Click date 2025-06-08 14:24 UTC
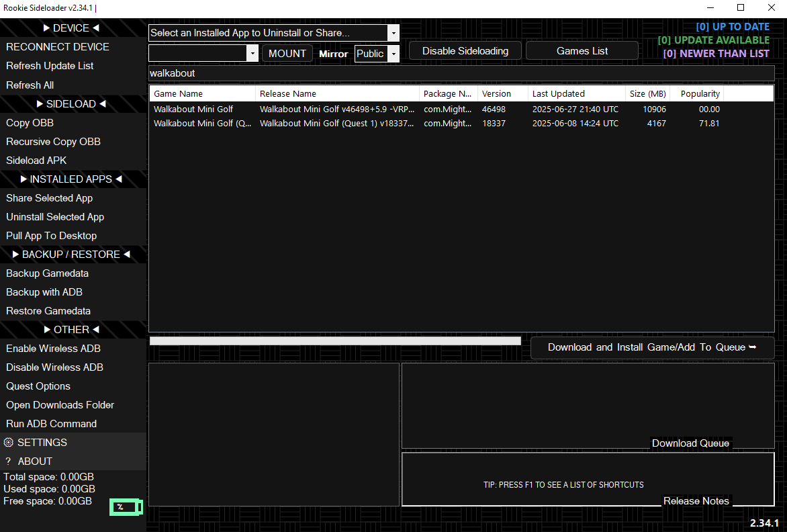Viewport: 787px width, 532px height. pyautogui.click(x=575, y=123)
